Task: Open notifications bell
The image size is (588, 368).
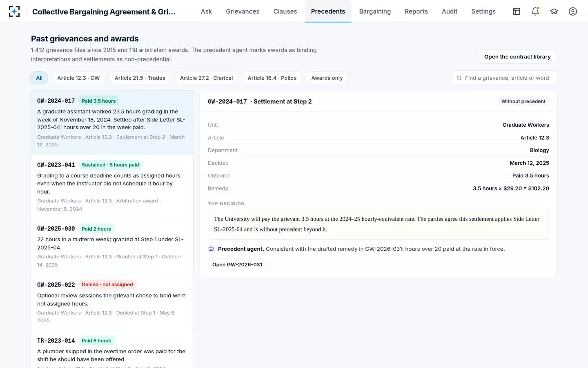Action: pos(535,11)
